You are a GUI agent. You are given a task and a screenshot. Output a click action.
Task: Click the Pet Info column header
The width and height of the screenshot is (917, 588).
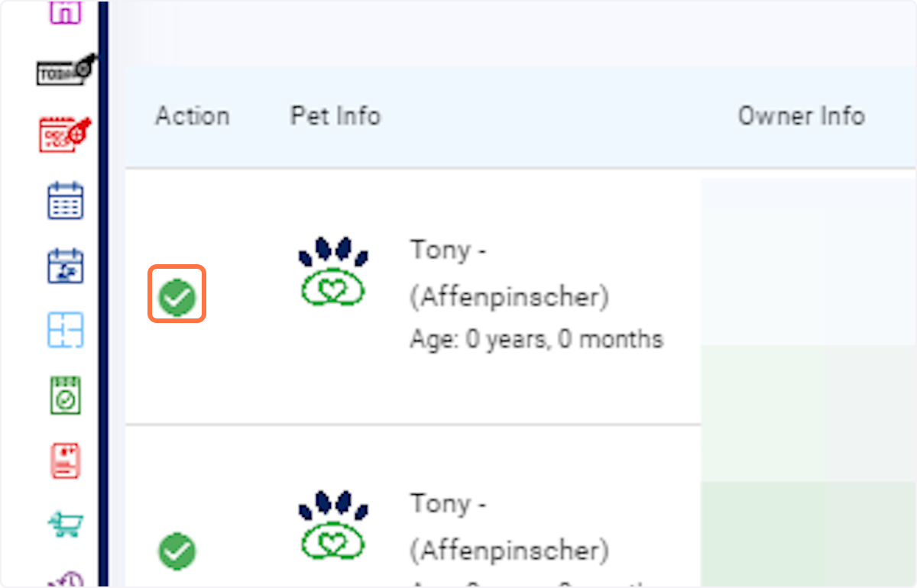(x=335, y=115)
